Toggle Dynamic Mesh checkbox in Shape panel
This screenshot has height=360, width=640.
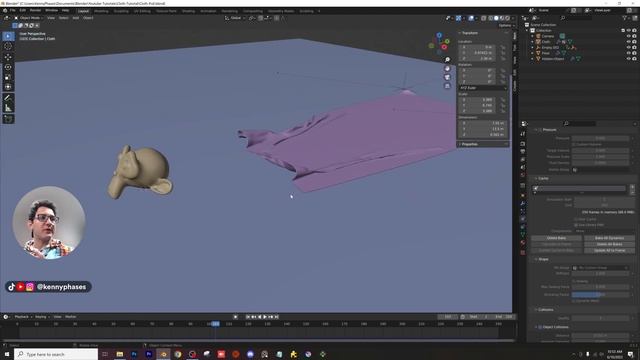574,300
